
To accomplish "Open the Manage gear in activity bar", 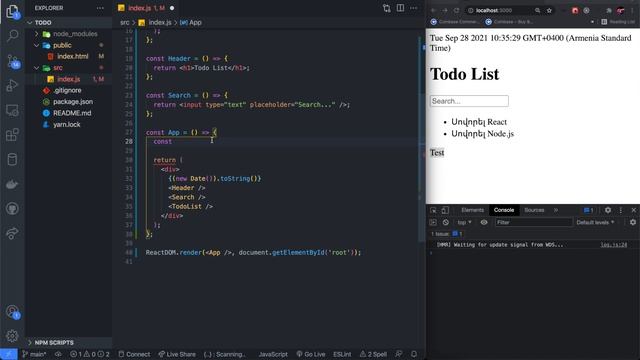I will [12, 336].
